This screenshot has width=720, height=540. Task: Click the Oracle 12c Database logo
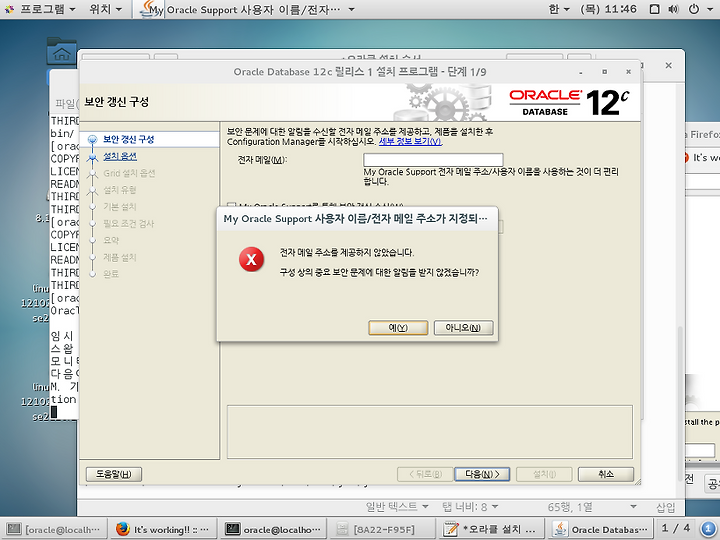tap(569, 102)
